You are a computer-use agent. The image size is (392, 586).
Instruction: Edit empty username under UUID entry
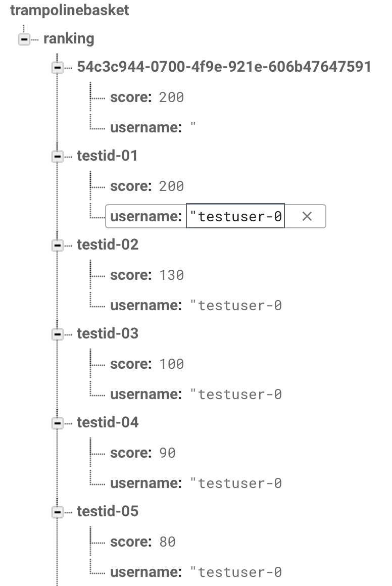[x=193, y=127]
